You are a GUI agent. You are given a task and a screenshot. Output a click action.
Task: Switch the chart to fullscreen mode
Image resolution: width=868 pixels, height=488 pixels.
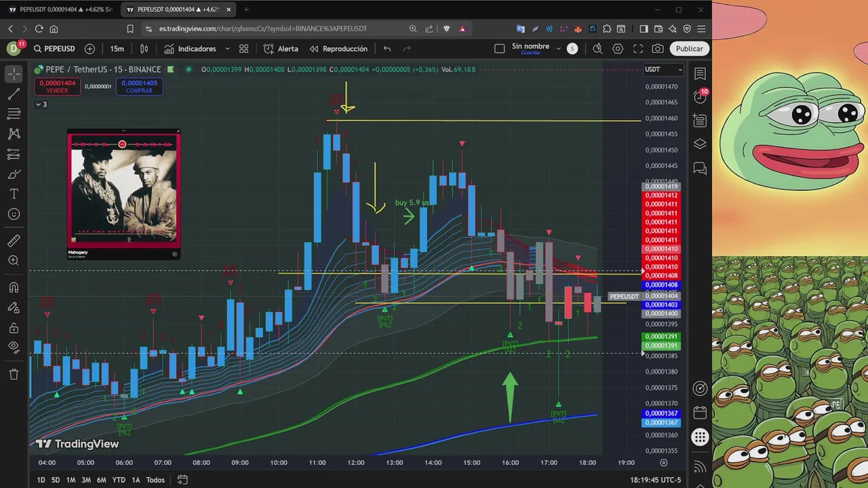[638, 49]
